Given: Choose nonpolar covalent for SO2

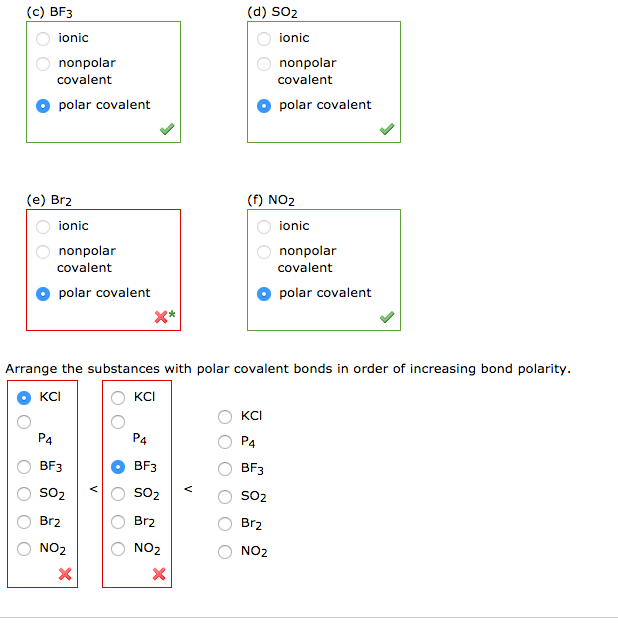Looking at the screenshot, I should click(264, 64).
